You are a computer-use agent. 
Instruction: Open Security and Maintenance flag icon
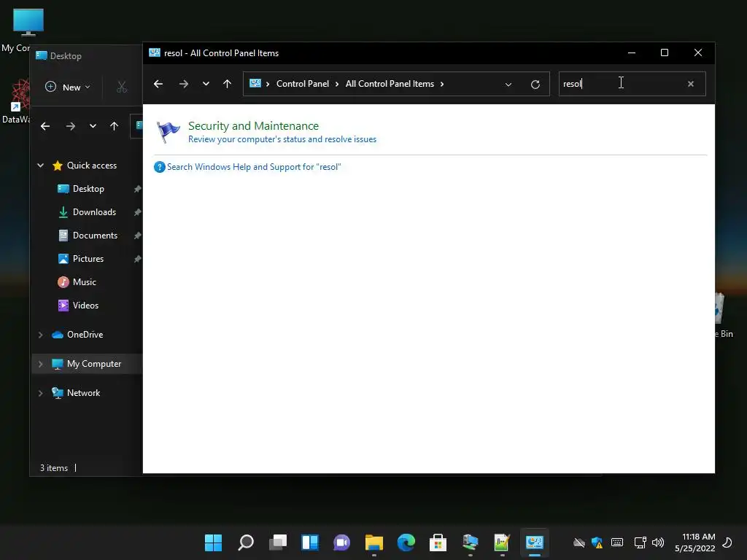pos(169,131)
